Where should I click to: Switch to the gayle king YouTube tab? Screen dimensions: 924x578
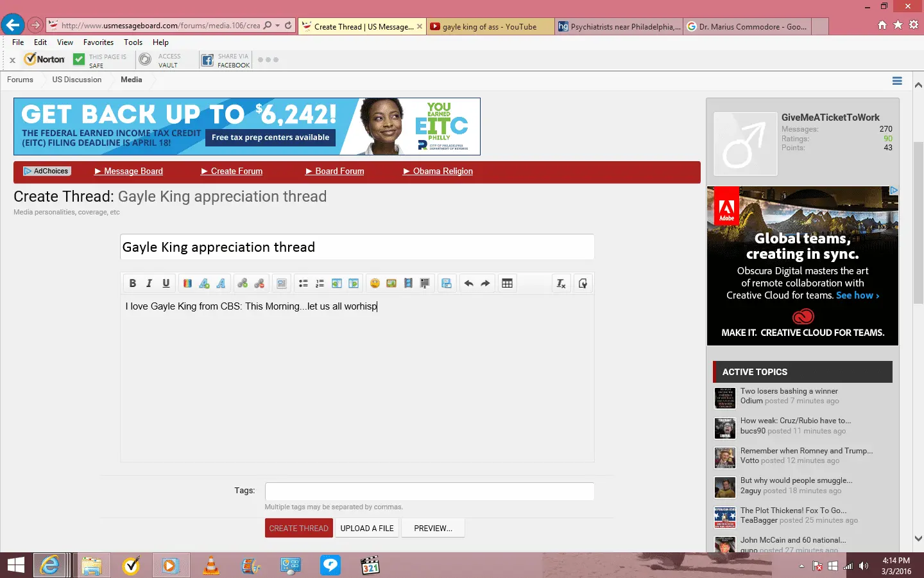[x=490, y=26]
